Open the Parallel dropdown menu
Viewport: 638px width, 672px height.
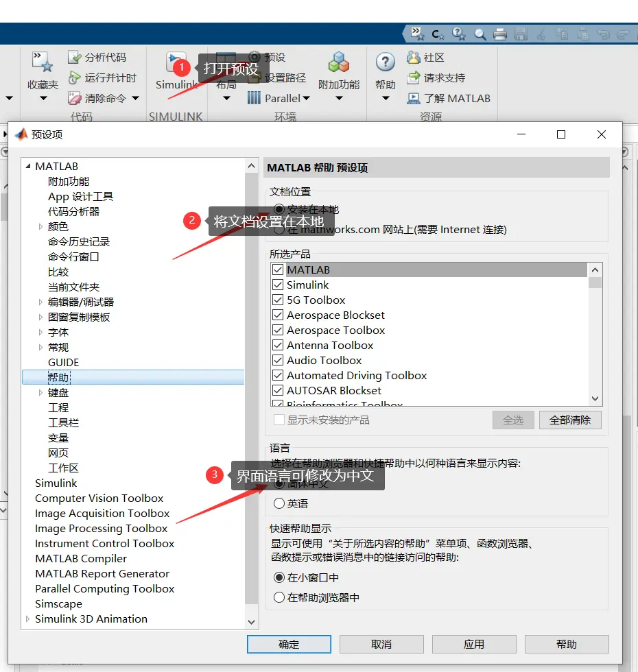point(306,98)
